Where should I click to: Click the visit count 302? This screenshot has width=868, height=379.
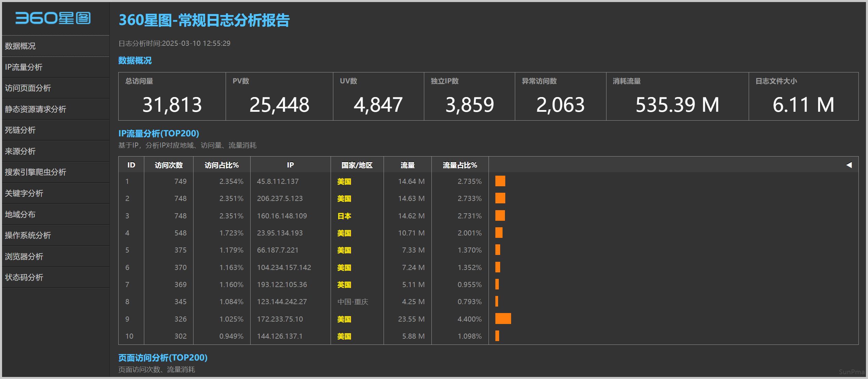[181, 336]
